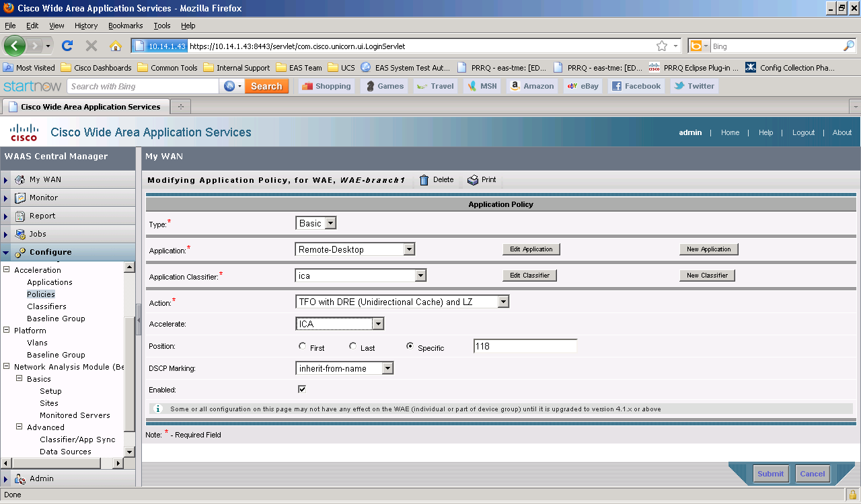Image resolution: width=861 pixels, height=504 pixels.
Task: Select the First position radio button
Action: [302, 346]
